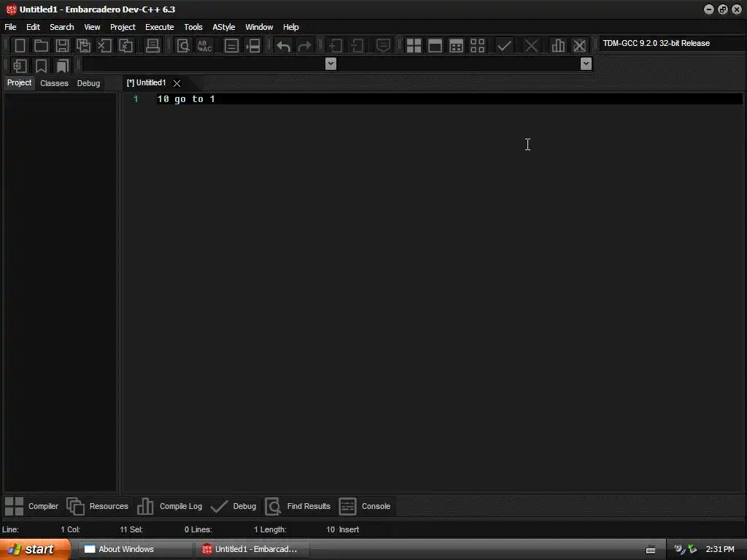Click code line "10 go to 1"
Image resolution: width=747 pixels, height=560 pixels.
click(x=186, y=99)
